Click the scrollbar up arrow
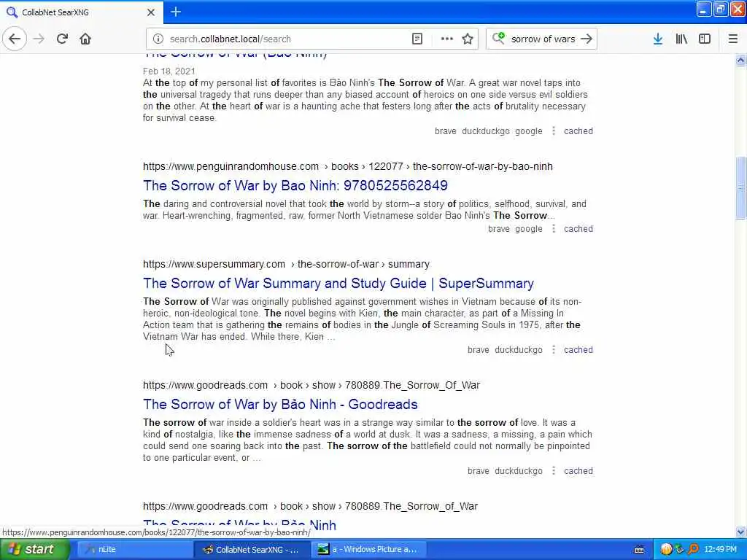 (740, 60)
